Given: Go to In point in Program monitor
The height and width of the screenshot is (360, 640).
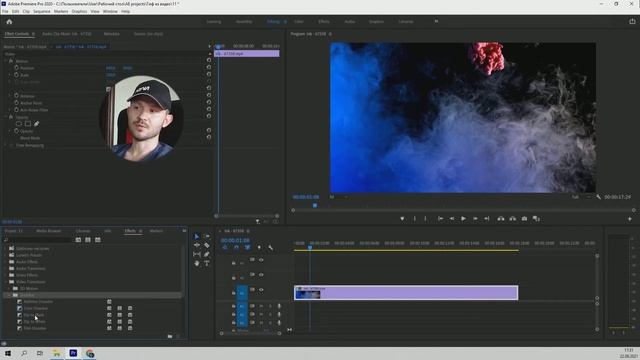Looking at the screenshot, I should (x=440, y=219).
